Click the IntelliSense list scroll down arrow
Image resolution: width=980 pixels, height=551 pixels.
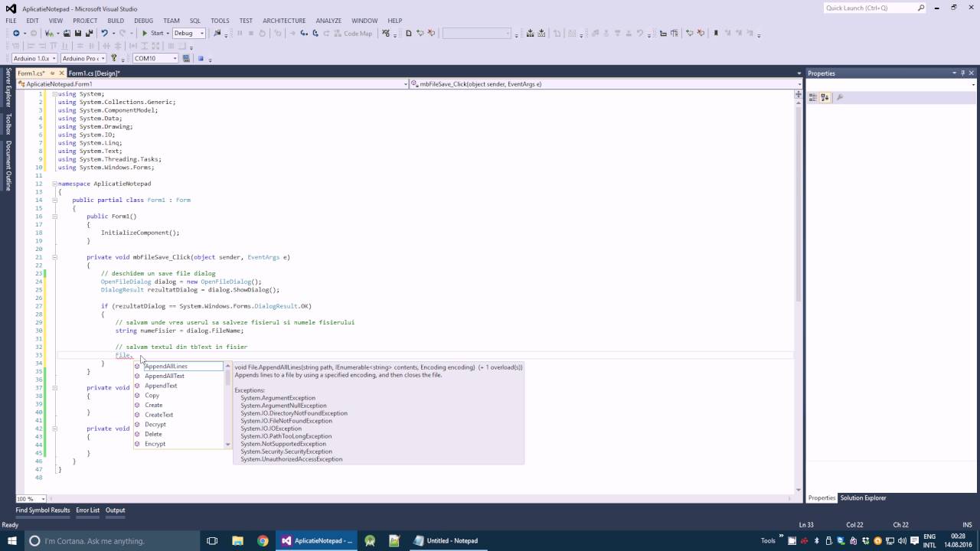[227, 445]
